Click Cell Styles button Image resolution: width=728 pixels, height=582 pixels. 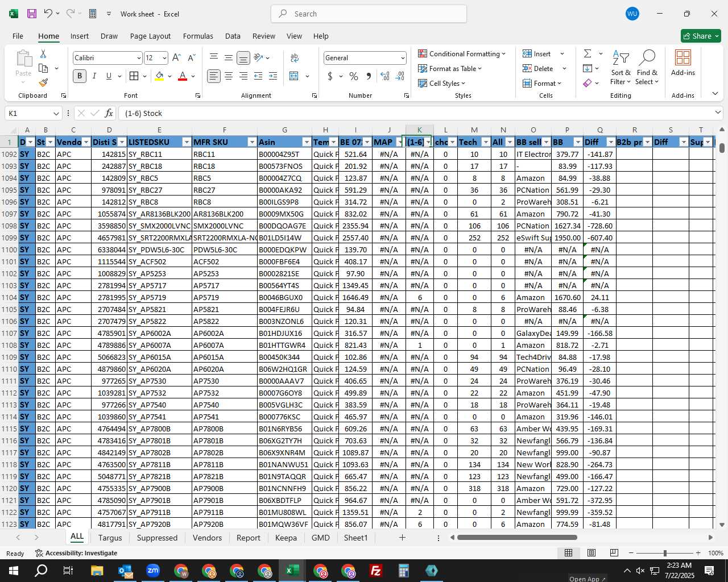pos(442,83)
